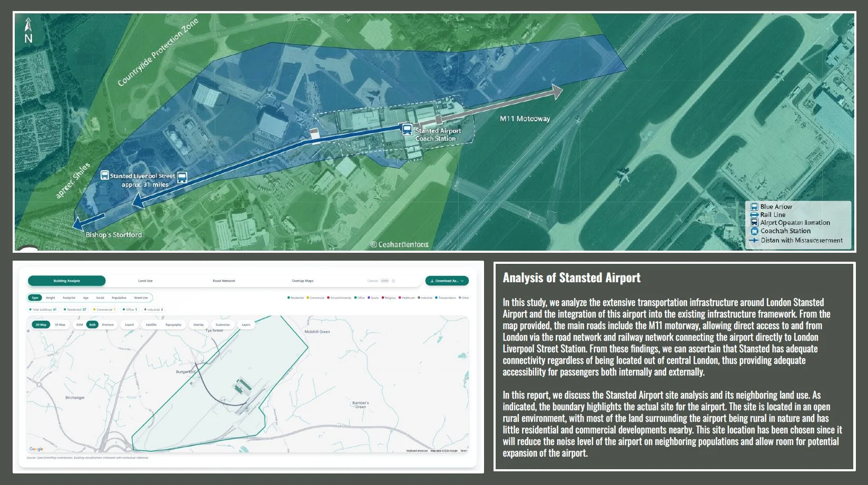This screenshot has height=485, width=868.
Task: Click the Birchanger map label
Action: [x=75, y=398]
